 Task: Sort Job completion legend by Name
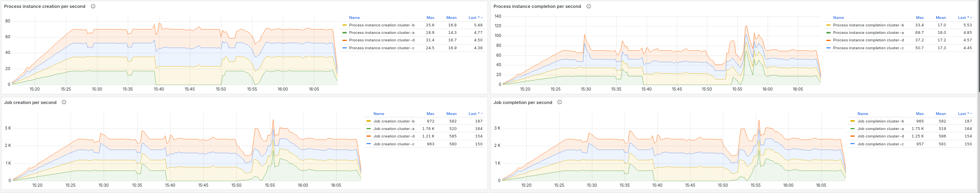(x=863, y=114)
